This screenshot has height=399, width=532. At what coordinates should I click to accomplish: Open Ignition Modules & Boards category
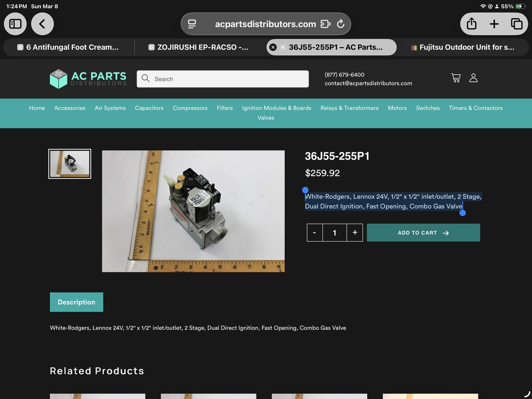point(277,108)
